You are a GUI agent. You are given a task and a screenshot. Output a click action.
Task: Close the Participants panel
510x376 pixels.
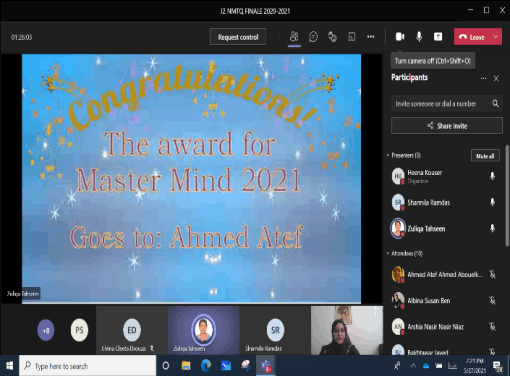496,78
